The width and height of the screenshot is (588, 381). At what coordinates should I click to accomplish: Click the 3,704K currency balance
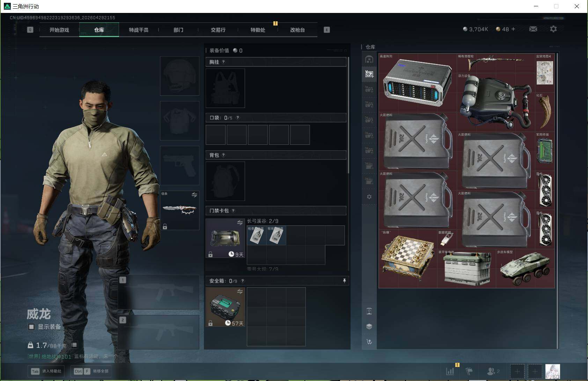[x=475, y=29]
